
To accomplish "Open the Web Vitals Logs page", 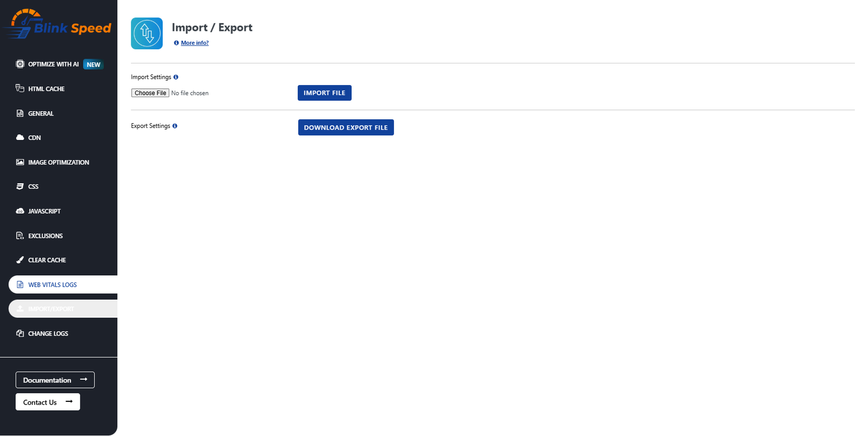I will pyautogui.click(x=52, y=285).
